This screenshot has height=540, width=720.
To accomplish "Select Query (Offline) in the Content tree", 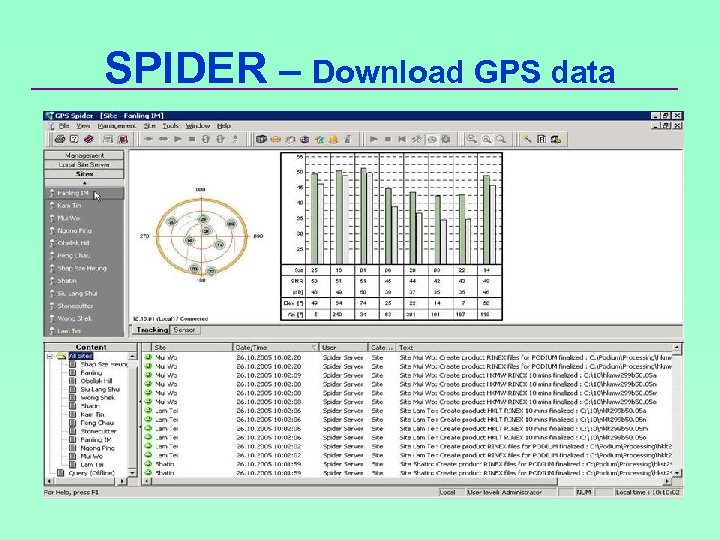I will pyautogui.click(x=91, y=473).
